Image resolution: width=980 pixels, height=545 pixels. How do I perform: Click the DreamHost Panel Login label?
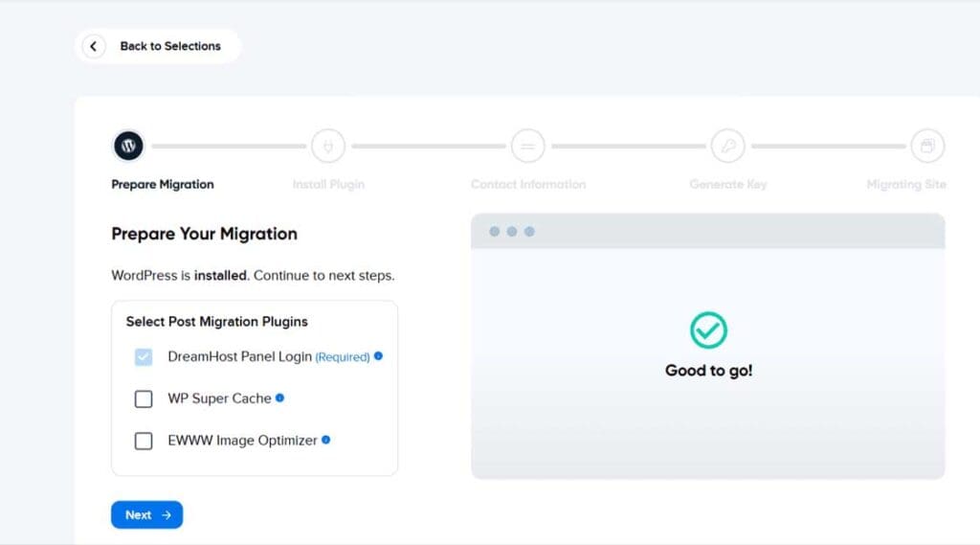[240, 356]
